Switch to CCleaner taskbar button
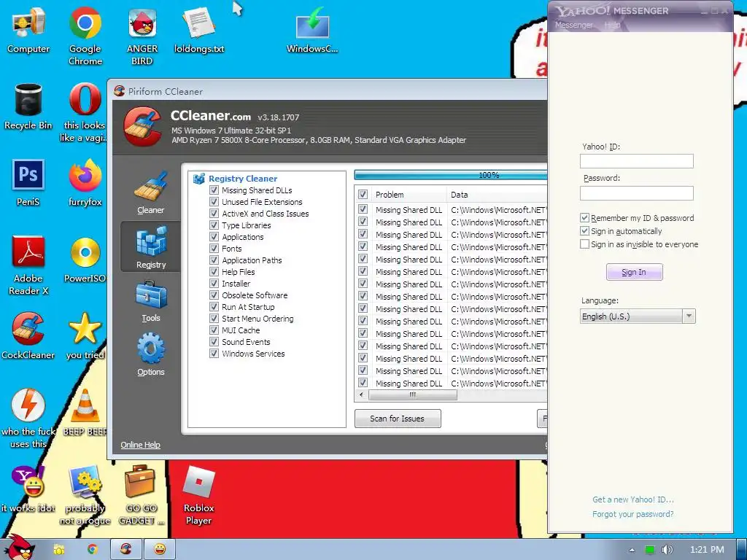The height and width of the screenshot is (560, 747). pyautogui.click(x=125, y=549)
